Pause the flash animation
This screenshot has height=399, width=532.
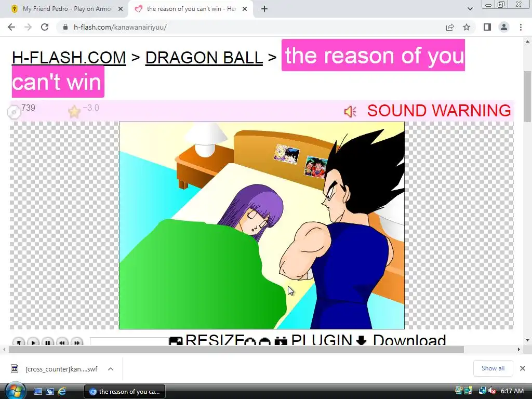pos(48,342)
